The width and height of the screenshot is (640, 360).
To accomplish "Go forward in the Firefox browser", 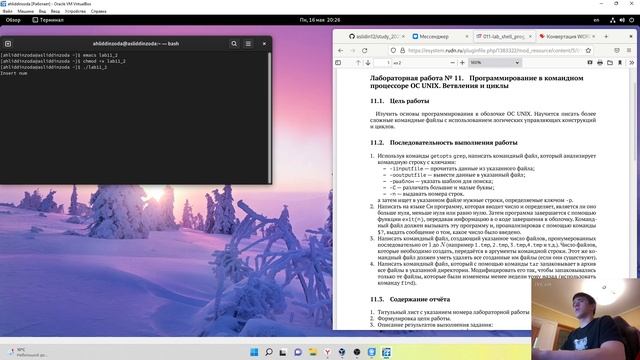I will pos(352,51).
